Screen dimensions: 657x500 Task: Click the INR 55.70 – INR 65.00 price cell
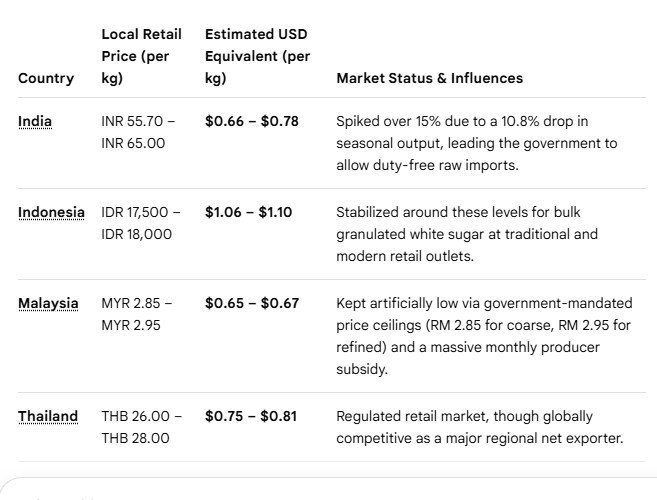coord(138,132)
